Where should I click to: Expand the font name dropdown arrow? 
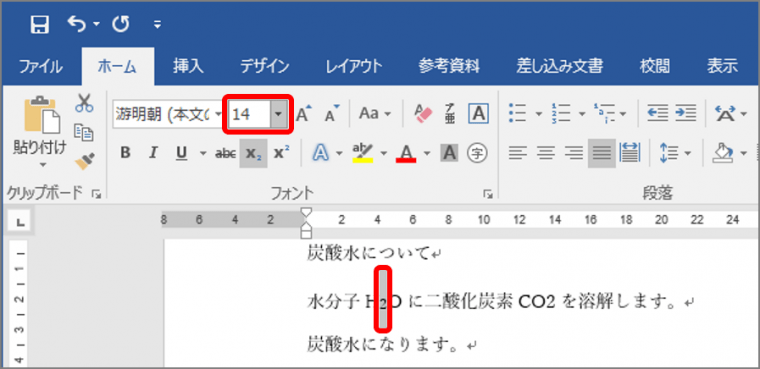218,115
